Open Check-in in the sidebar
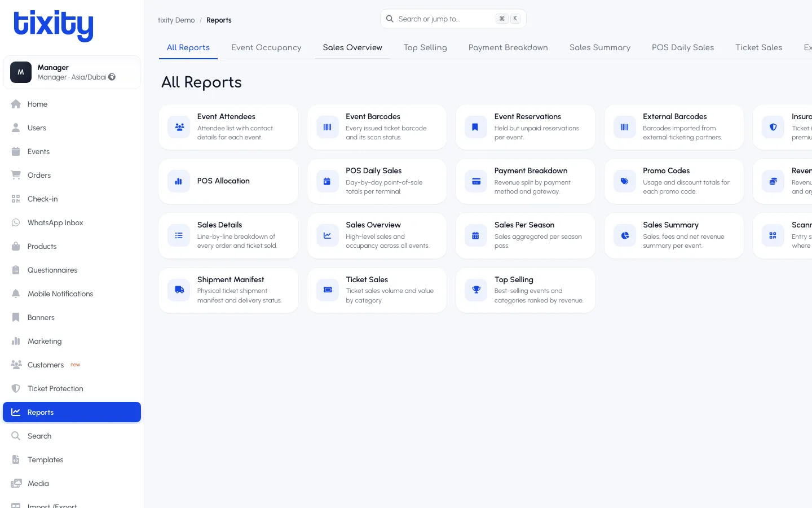This screenshot has height=508, width=812. [x=72, y=199]
